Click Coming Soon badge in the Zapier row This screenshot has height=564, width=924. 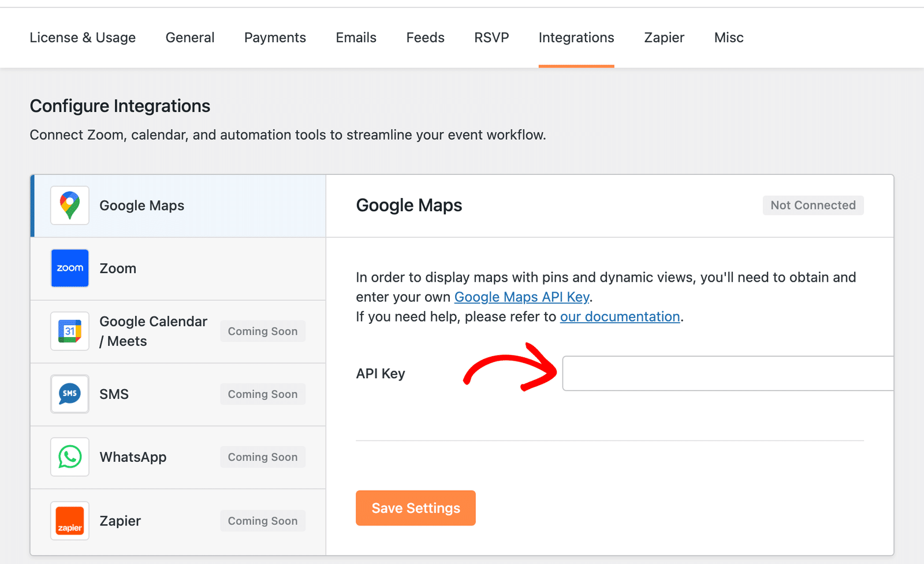pos(263,521)
